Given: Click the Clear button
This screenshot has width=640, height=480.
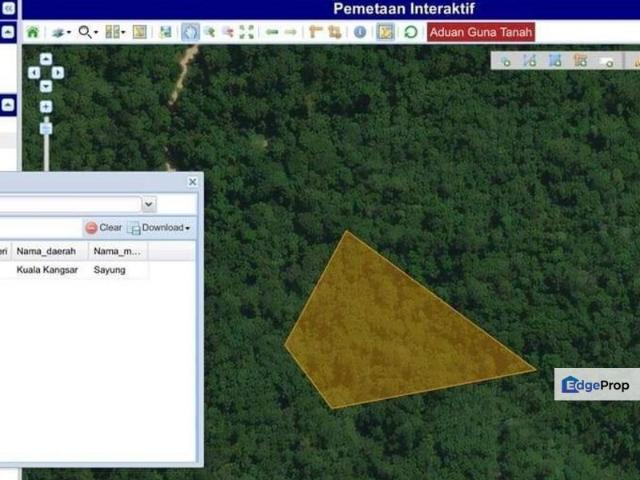Looking at the screenshot, I should pyautogui.click(x=103, y=228).
